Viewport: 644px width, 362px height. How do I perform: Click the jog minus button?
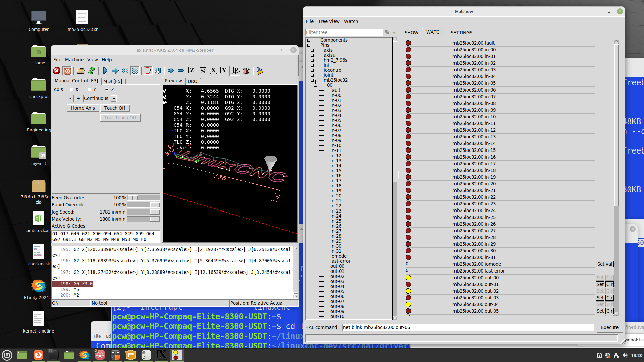[x=70, y=98]
